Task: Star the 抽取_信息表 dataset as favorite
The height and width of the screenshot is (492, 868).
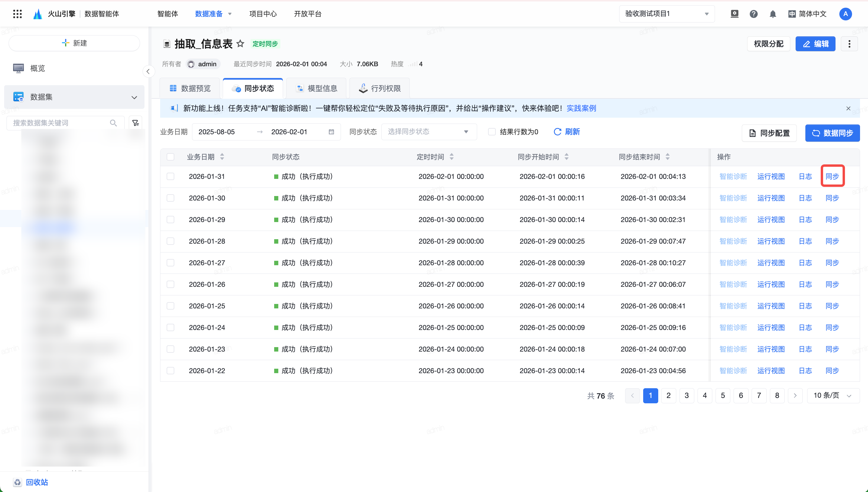Action: coord(240,43)
